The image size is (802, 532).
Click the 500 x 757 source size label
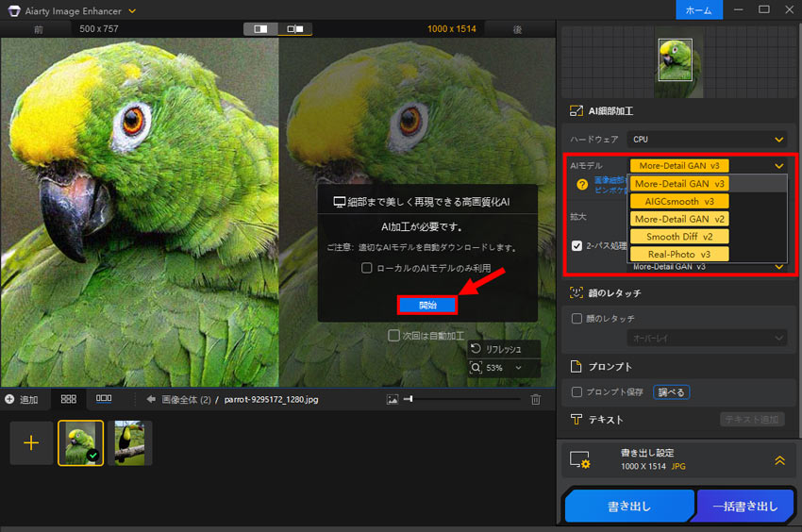pos(99,29)
